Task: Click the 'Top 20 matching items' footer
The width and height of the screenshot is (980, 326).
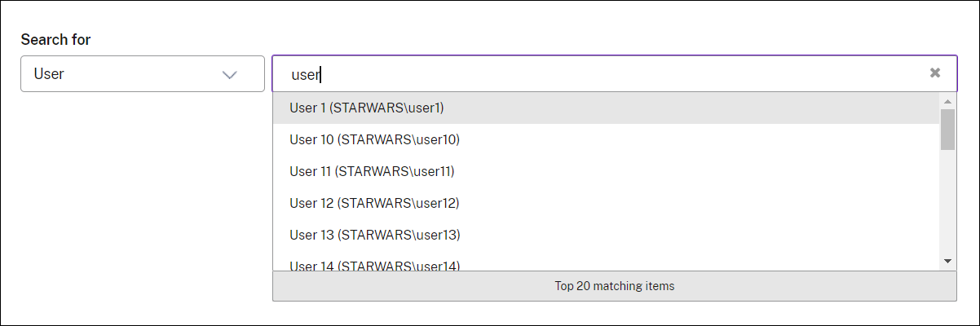Action: coord(614,286)
